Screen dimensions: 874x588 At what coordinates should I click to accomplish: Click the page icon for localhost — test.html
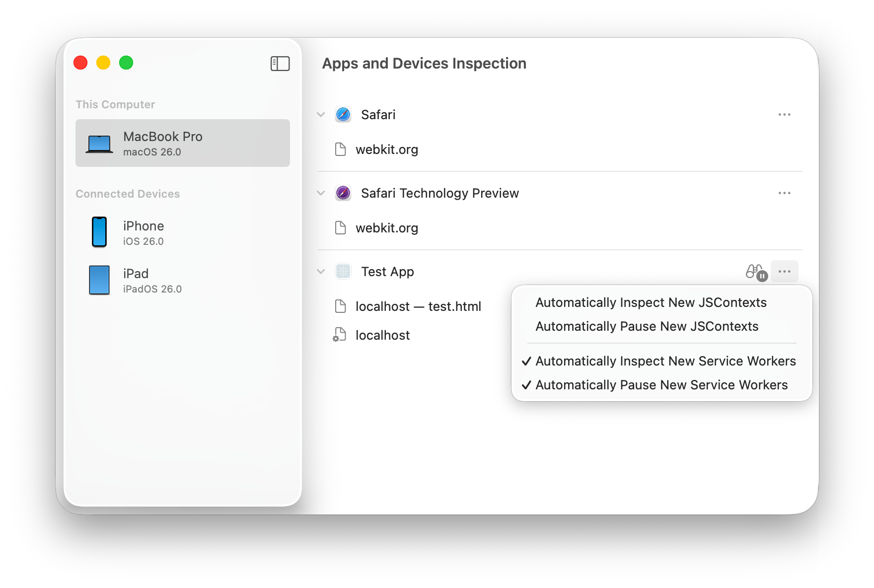(x=341, y=306)
